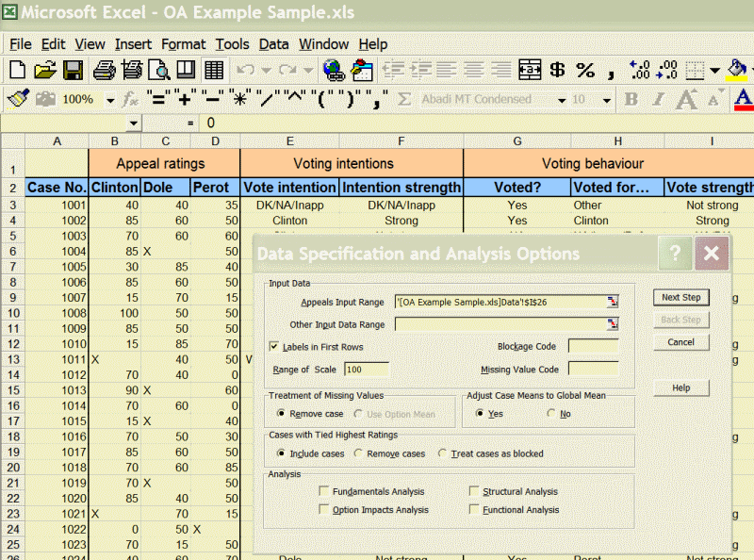Open the Tools menu

(232, 44)
